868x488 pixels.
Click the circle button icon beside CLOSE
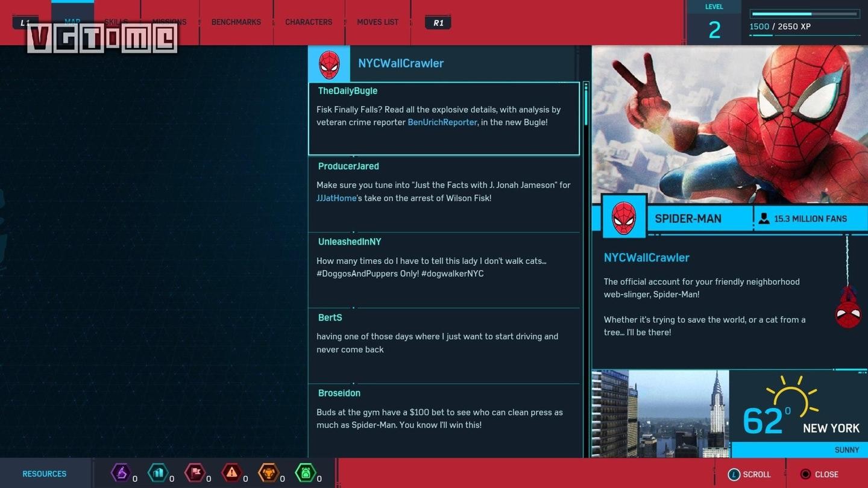[x=805, y=475]
